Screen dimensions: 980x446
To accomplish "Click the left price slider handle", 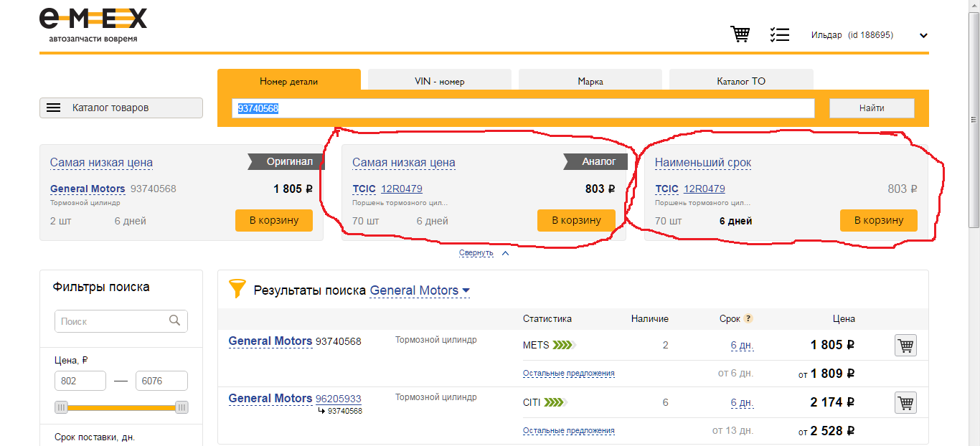I will 61,407.
